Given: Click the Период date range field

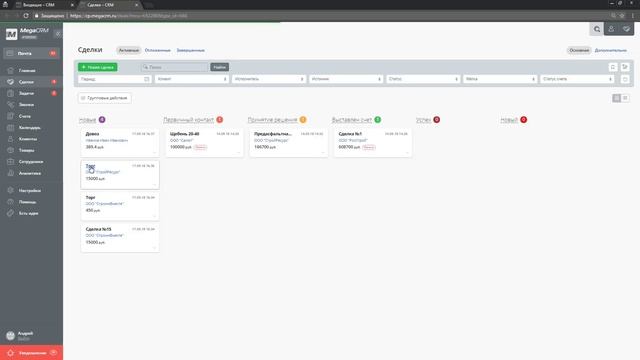Looking at the screenshot, I should pos(114,79).
